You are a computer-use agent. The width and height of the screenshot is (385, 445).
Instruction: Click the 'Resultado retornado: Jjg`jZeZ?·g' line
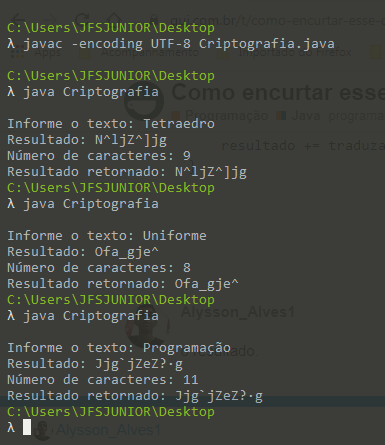[135, 396]
